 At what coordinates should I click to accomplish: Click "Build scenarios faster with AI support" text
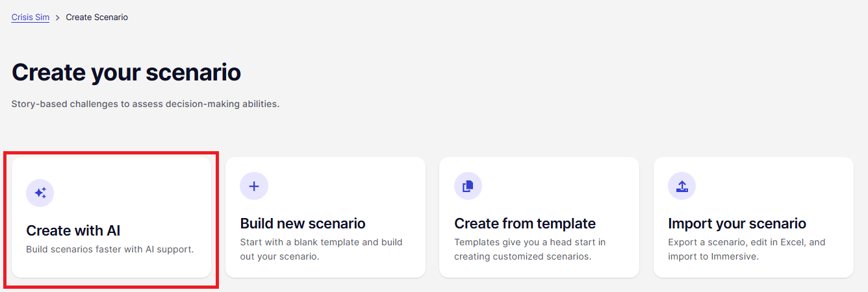(x=110, y=249)
